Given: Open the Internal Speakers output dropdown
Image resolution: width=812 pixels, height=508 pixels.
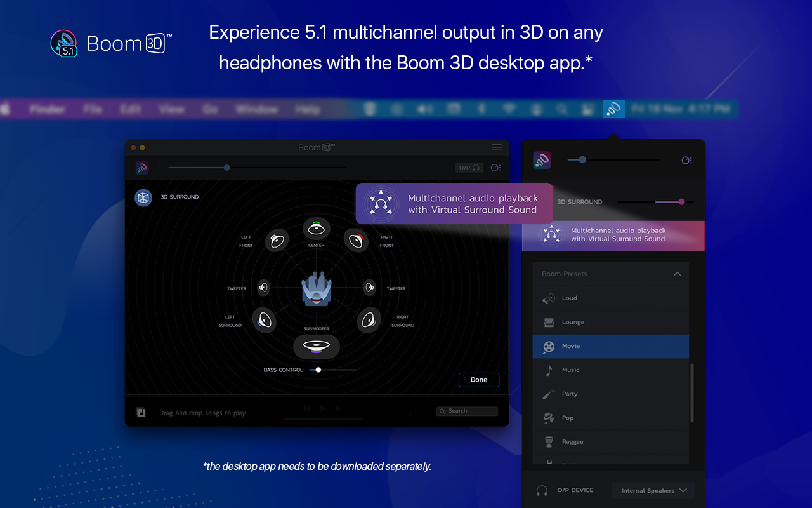Looking at the screenshot, I should click(652, 490).
